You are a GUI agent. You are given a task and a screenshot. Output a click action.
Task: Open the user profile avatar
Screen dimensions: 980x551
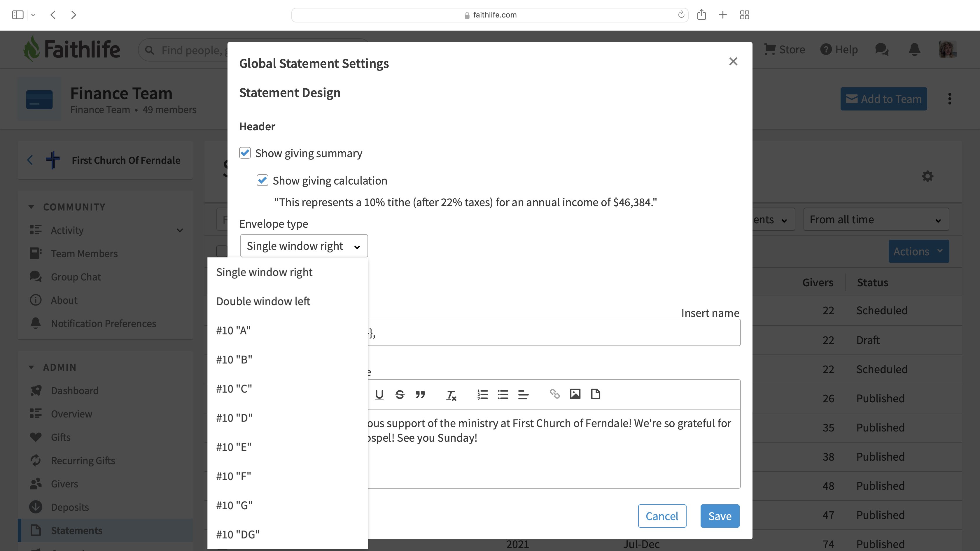(x=947, y=50)
